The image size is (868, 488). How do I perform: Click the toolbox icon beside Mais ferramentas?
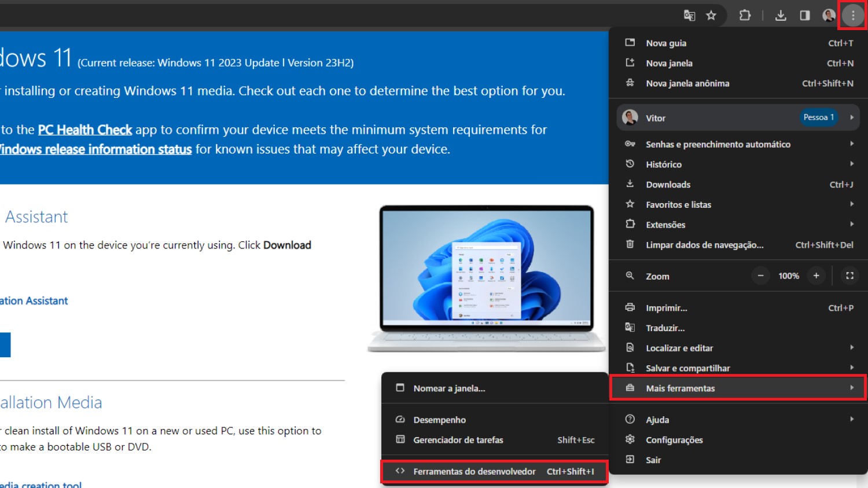pyautogui.click(x=630, y=387)
